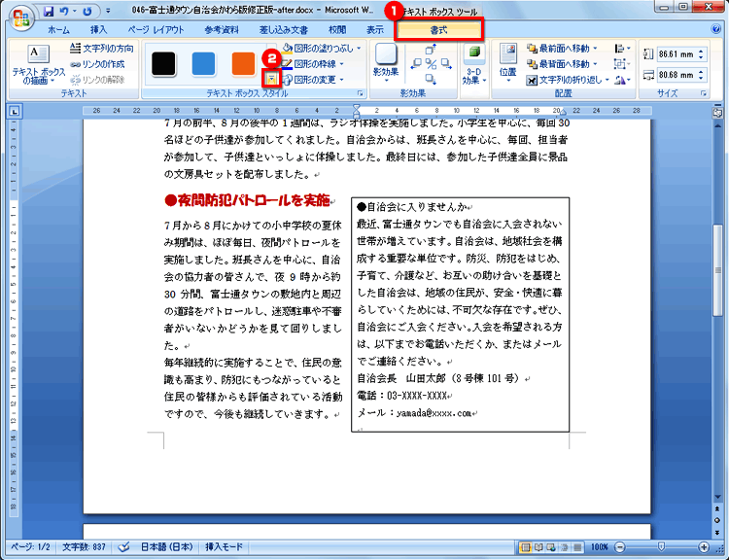The width and height of the screenshot is (729, 560).
Task: Decrease shape width with down stepper
Action: point(702,79)
